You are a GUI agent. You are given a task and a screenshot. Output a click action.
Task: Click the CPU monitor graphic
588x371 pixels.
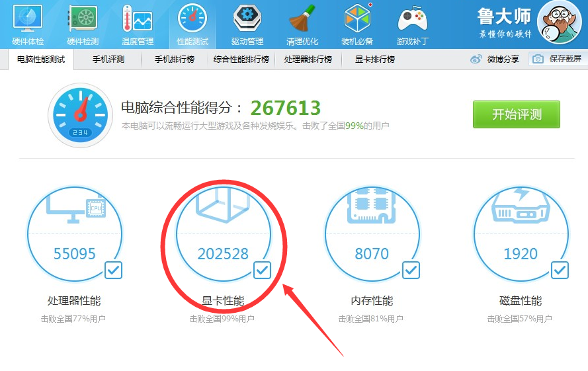pyautogui.click(x=76, y=208)
